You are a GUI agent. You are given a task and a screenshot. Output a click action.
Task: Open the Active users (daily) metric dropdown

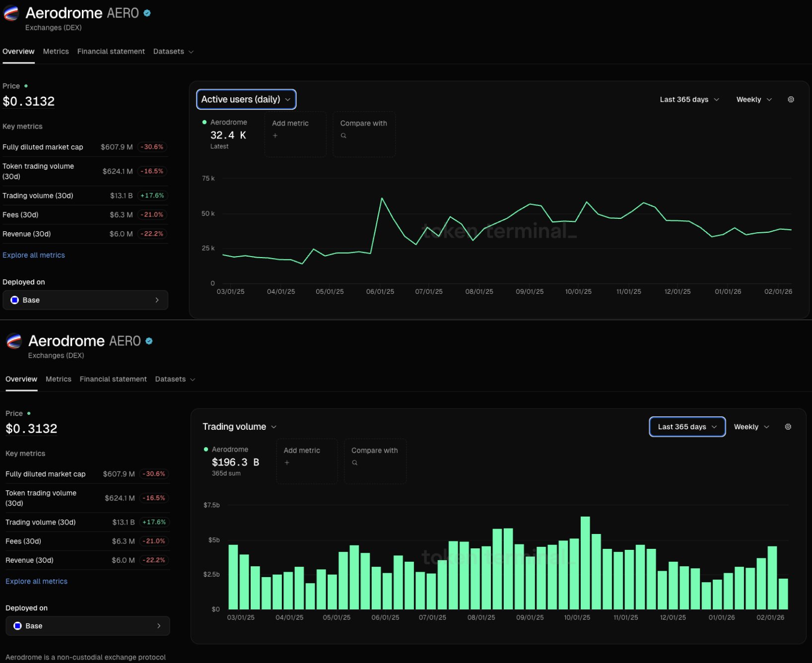click(246, 99)
